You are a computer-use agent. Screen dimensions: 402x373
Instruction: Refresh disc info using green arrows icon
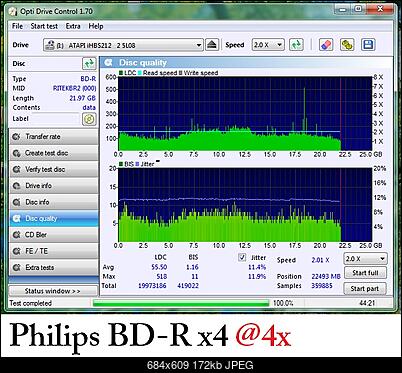pyautogui.click(x=89, y=63)
